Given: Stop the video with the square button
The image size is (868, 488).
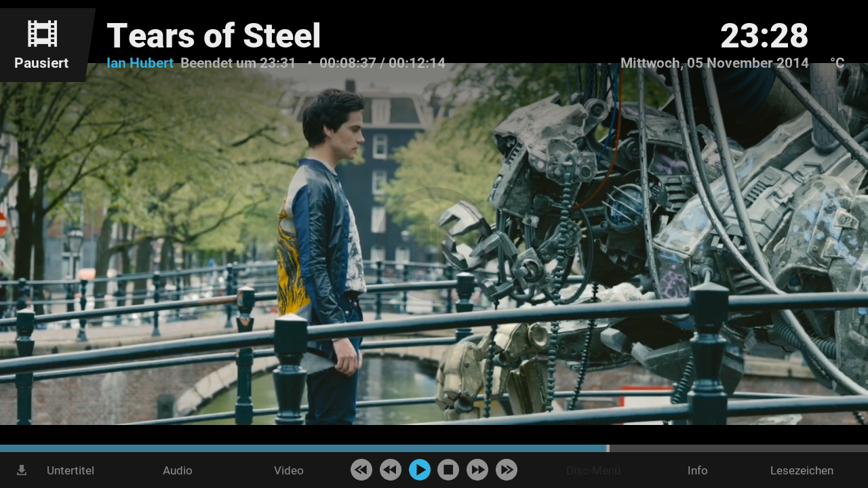Looking at the screenshot, I should [x=448, y=470].
